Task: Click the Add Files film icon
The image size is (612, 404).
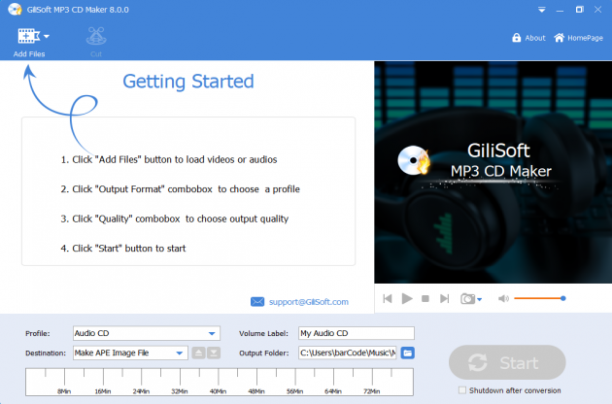Action: [28, 36]
